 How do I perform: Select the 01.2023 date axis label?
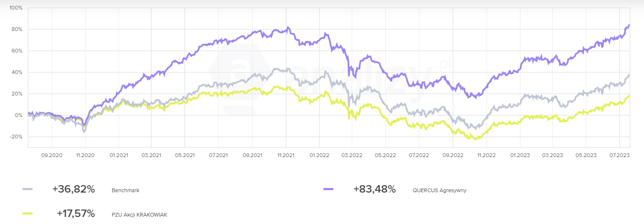(519, 155)
